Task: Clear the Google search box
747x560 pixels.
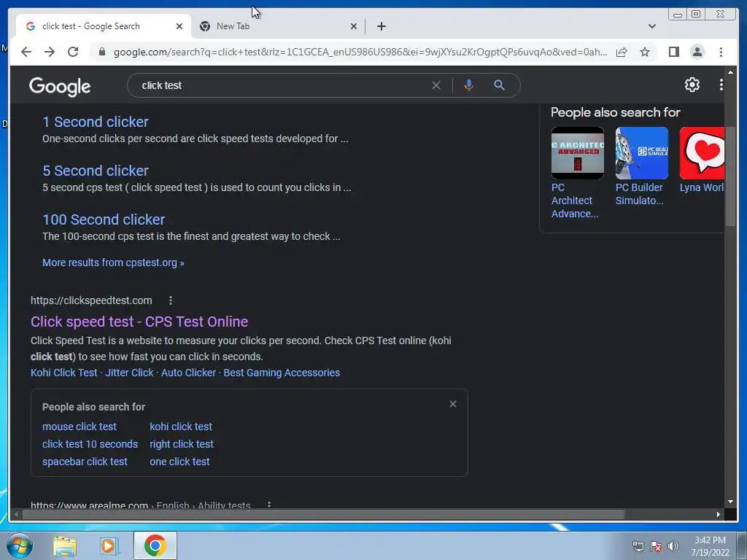Action: (436, 86)
